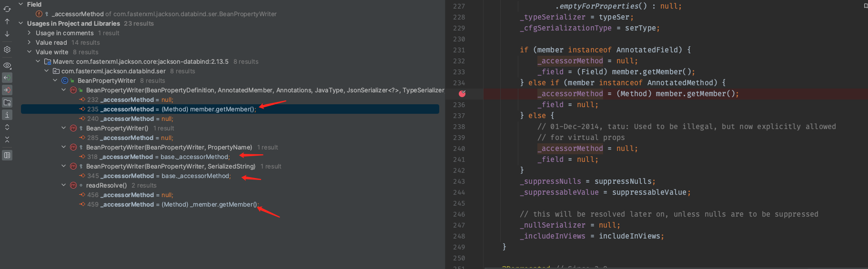Select _accessorMethod field entry under Field
The height and width of the screenshot is (269, 868).
[x=162, y=14]
